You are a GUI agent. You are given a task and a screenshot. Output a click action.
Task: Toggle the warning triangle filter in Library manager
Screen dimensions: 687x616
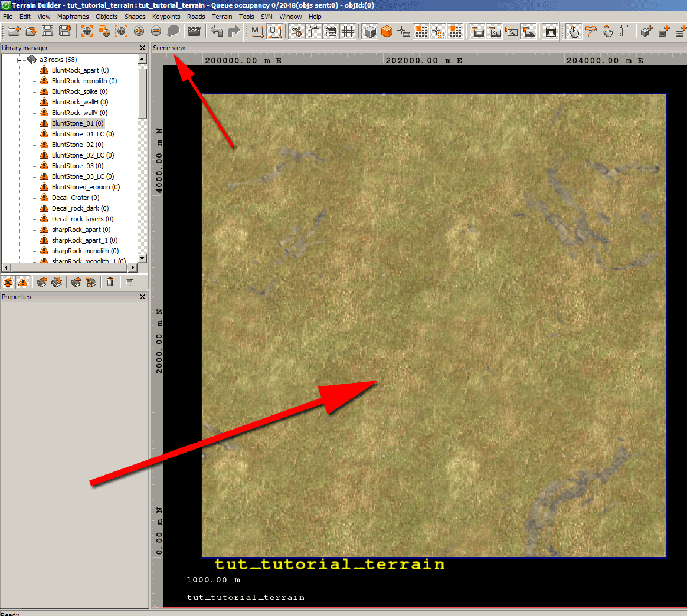(24, 282)
